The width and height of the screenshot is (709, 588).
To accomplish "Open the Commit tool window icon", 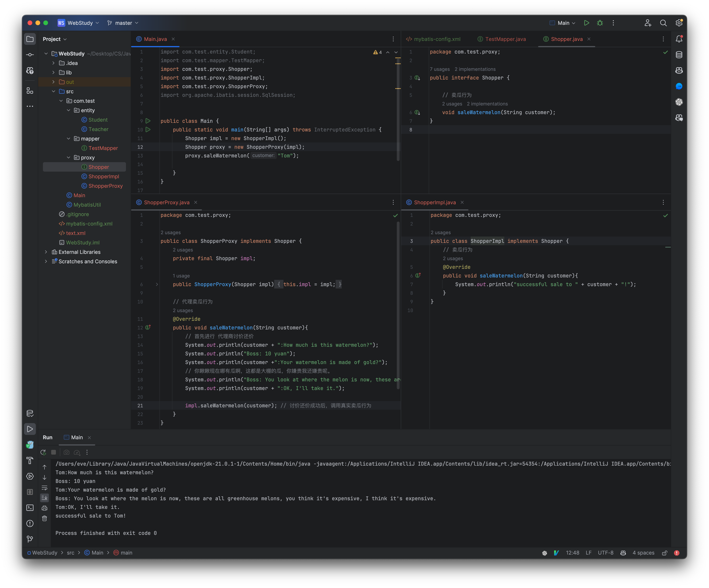I will click(x=30, y=55).
